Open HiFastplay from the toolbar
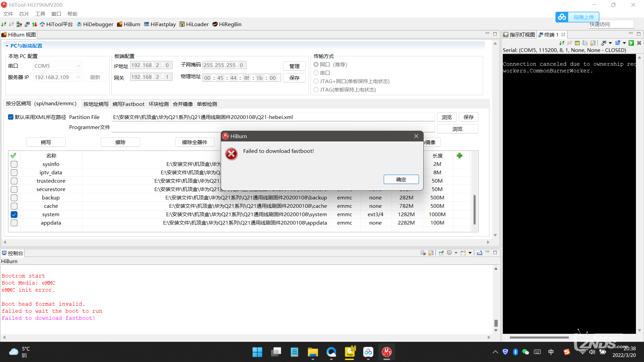The image size is (644, 362). 160,24
